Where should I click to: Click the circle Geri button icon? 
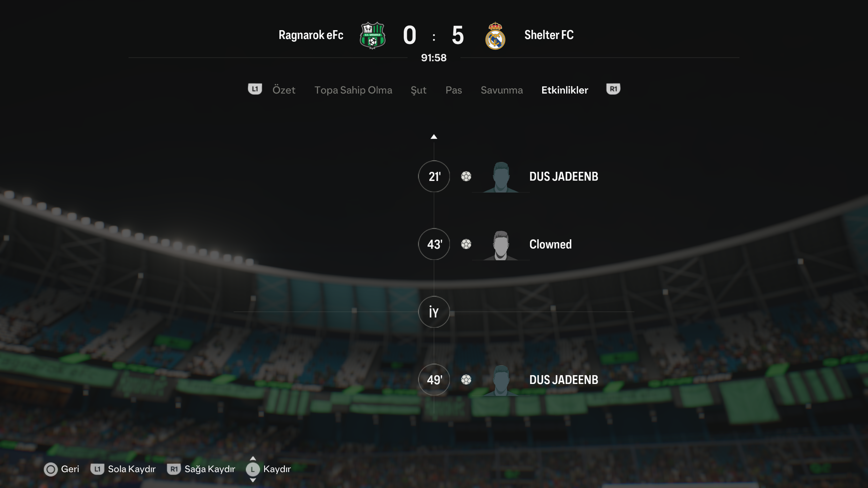pyautogui.click(x=51, y=469)
